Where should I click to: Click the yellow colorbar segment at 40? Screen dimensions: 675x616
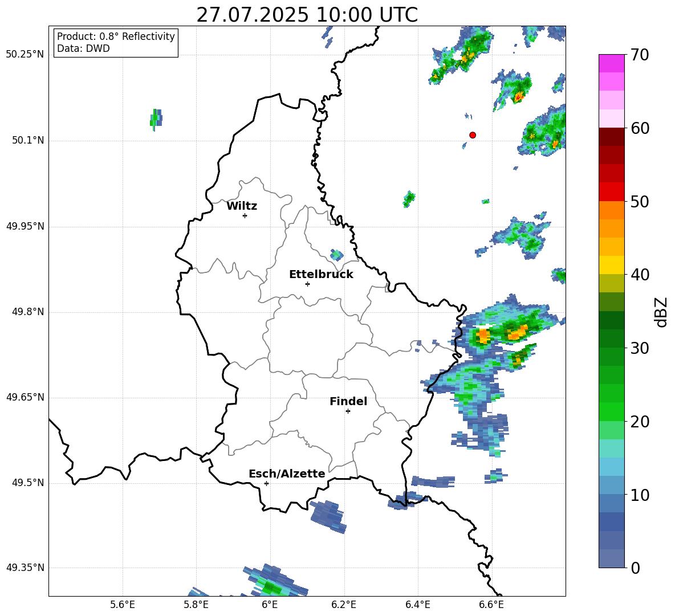(612, 265)
